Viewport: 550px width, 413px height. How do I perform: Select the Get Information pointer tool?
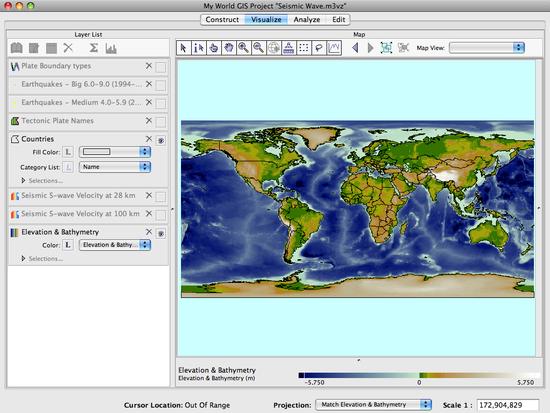[199, 48]
